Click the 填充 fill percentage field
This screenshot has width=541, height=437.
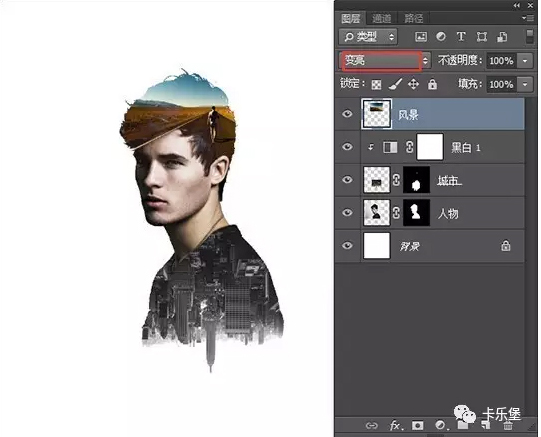[501, 85]
